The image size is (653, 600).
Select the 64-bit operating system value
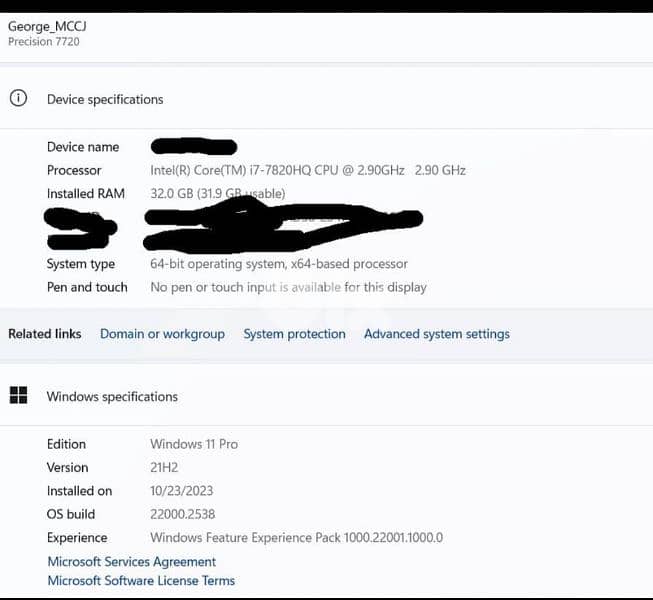279,264
